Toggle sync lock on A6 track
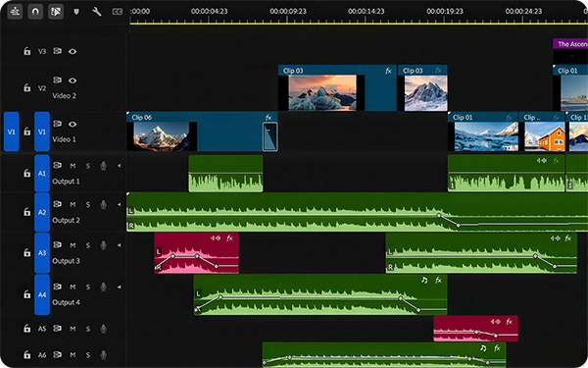The height and width of the screenshot is (368, 588). 58,354
